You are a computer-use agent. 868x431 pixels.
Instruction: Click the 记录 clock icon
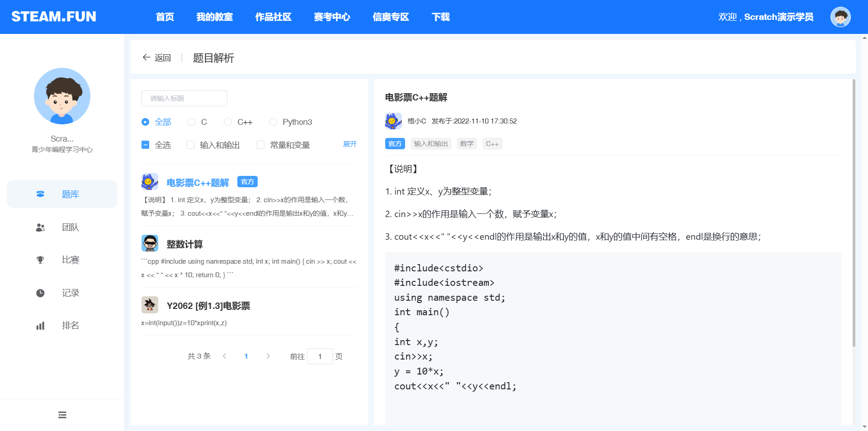click(40, 293)
